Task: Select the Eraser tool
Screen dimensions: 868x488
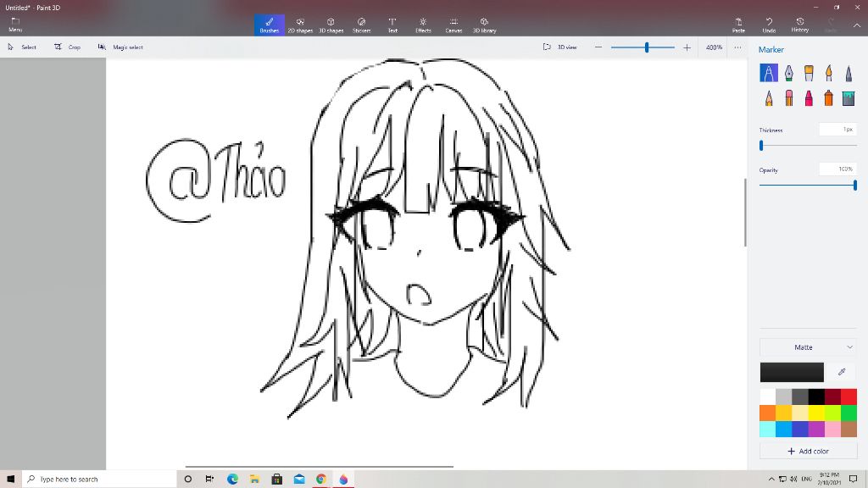Action: tap(788, 98)
